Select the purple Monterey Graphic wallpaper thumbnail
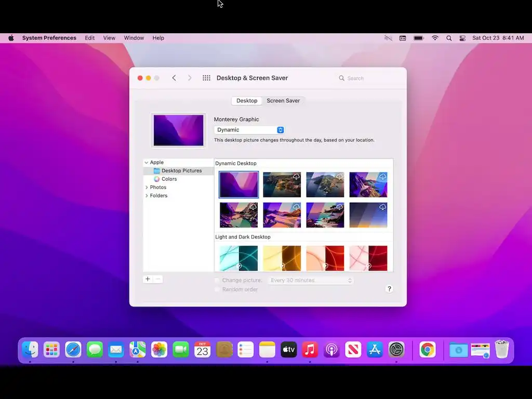 pos(239,184)
